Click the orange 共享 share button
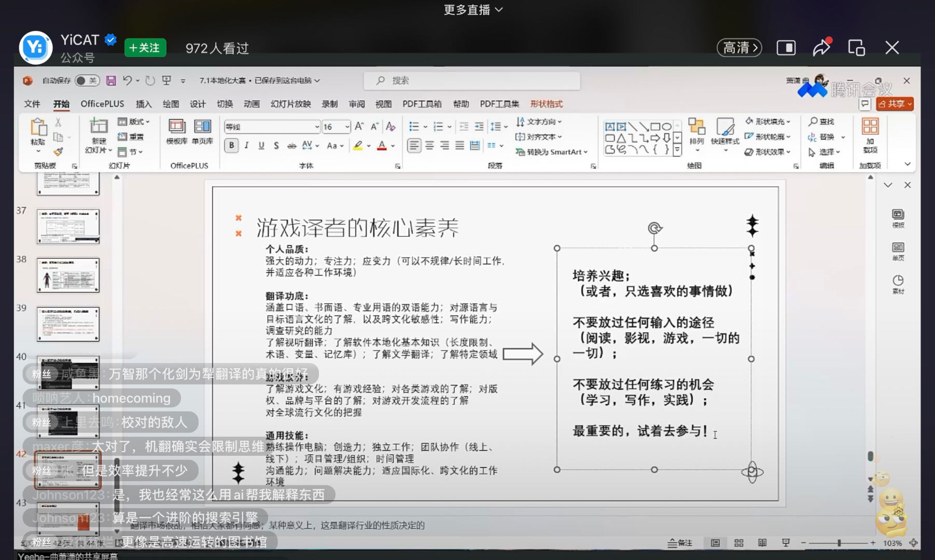The image size is (935, 560). click(895, 104)
